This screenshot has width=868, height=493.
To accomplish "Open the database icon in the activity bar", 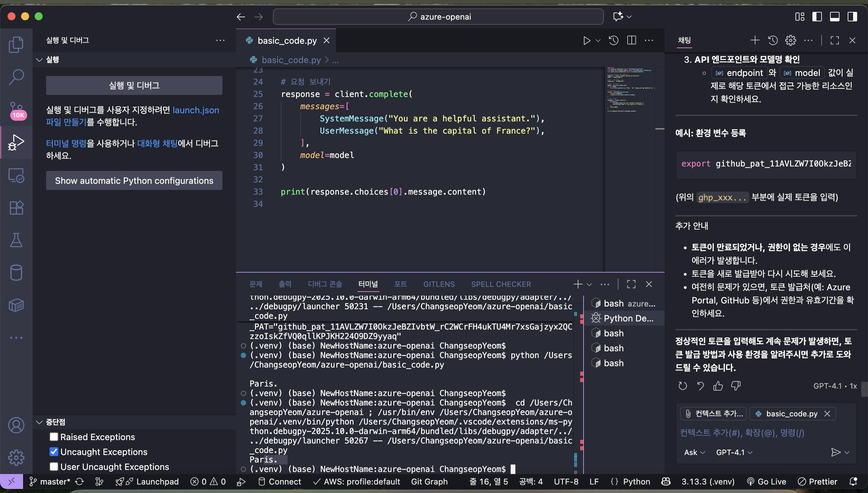I will click(16, 273).
